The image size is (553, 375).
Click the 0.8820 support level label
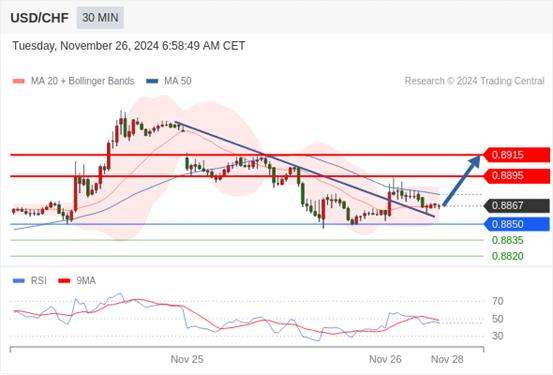point(508,256)
